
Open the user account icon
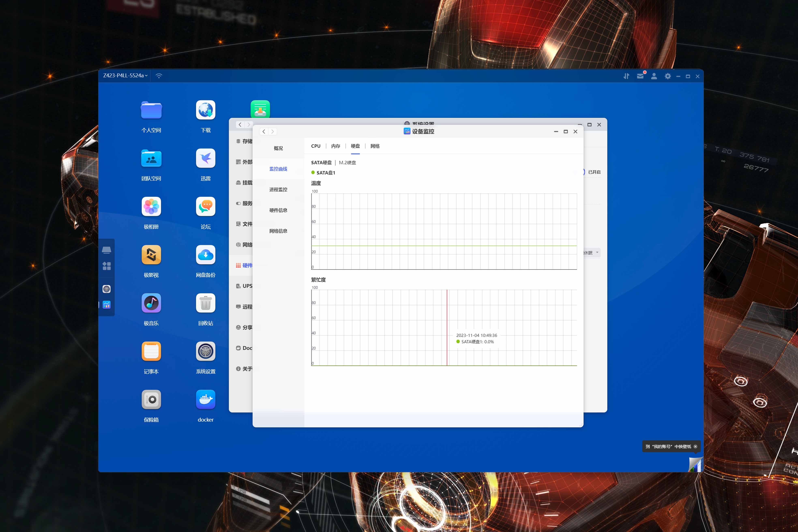pyautogui.click(x=654, y=76)
